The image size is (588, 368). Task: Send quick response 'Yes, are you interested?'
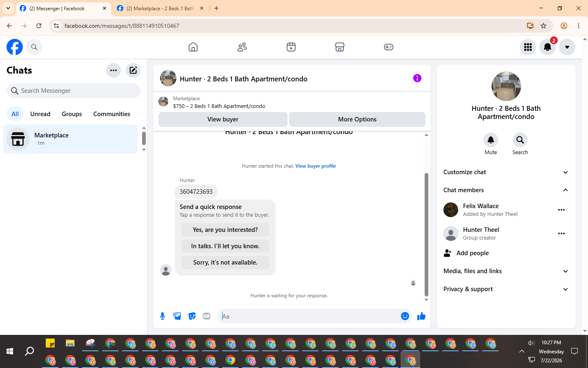225,230
